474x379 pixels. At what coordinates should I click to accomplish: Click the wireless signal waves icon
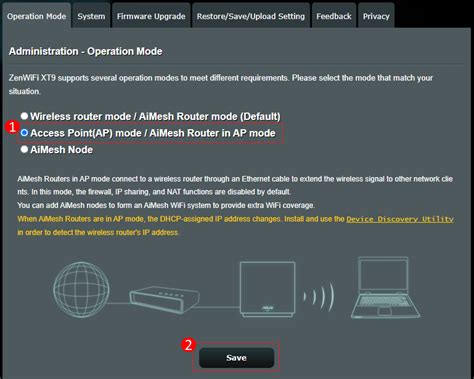(x=318, y=296)
